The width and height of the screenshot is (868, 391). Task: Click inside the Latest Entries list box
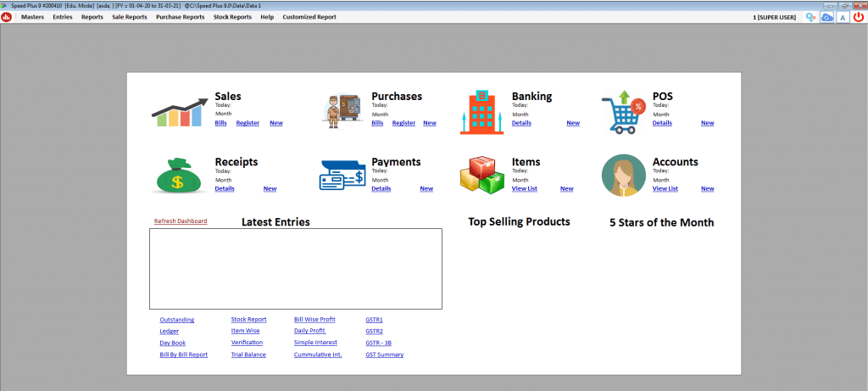tap(295, 269)
